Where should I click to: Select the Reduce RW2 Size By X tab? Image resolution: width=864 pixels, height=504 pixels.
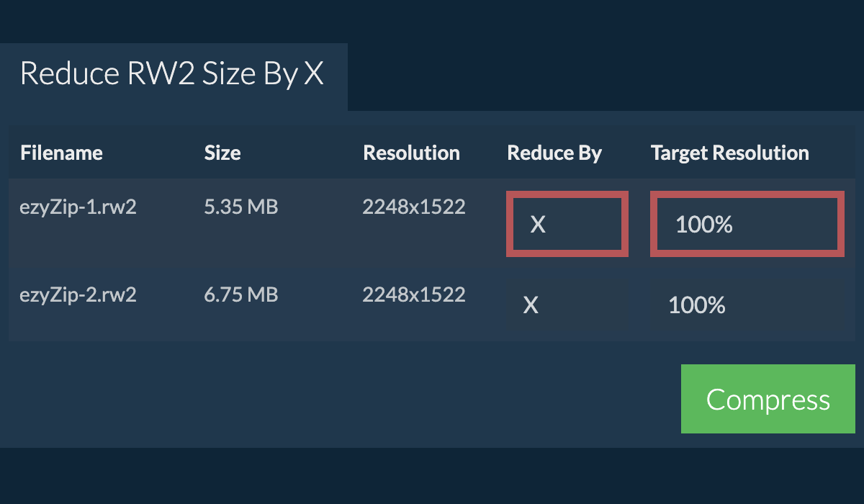(173, 73)
